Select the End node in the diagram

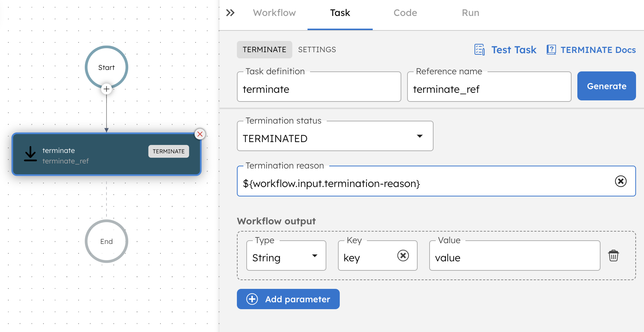tap(106, 241)
